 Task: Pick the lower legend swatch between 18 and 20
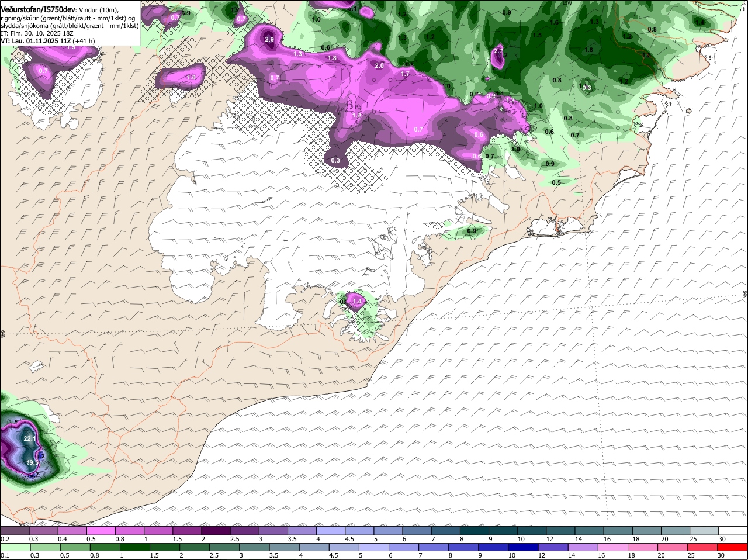(643, 547)
